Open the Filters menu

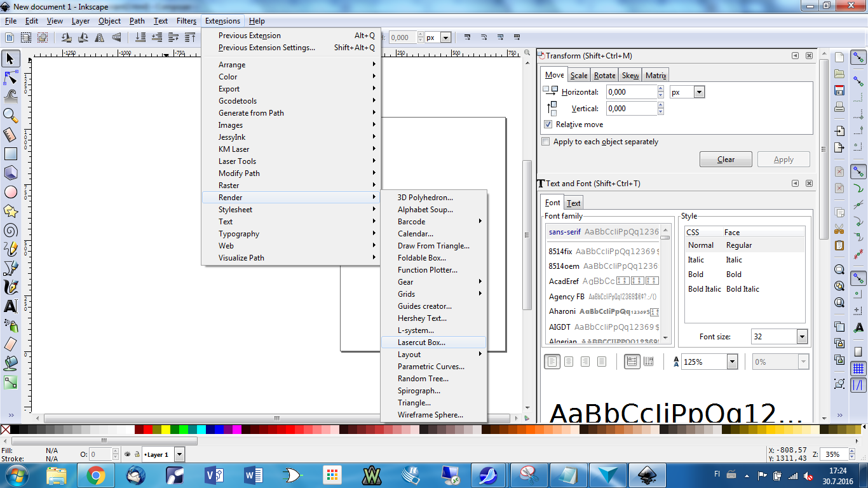pos(186,21)
